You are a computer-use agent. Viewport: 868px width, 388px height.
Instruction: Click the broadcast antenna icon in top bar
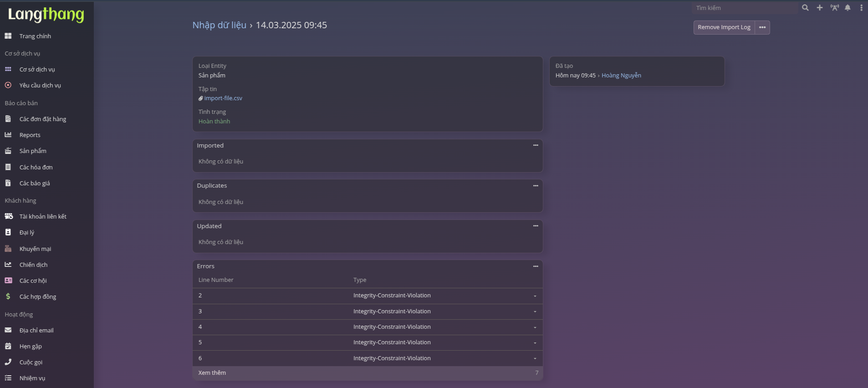tap(834, 8)
